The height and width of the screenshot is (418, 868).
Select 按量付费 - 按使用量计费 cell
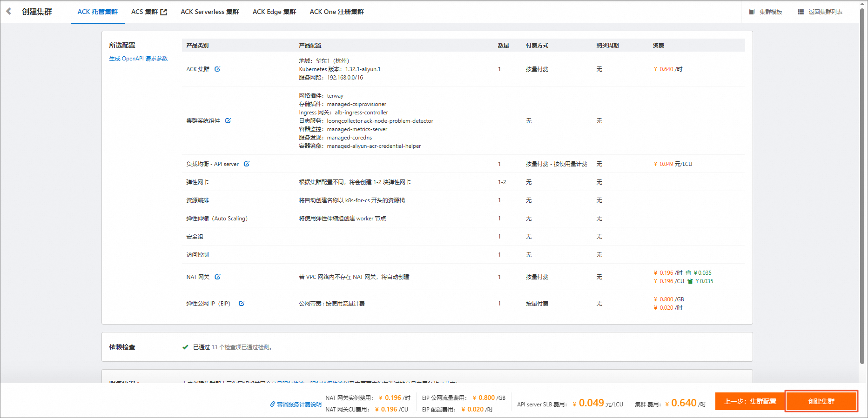557,164
